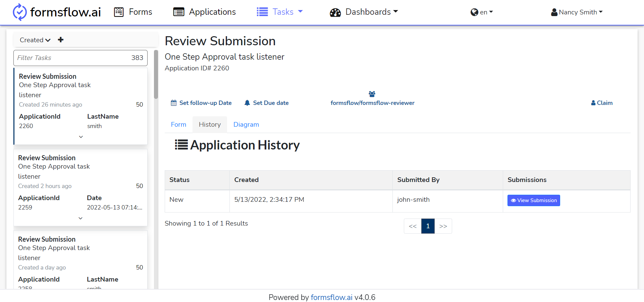This screenshot has width=644, height=302.
Task: Switch to the Form tab
Action: coord(178,125)
